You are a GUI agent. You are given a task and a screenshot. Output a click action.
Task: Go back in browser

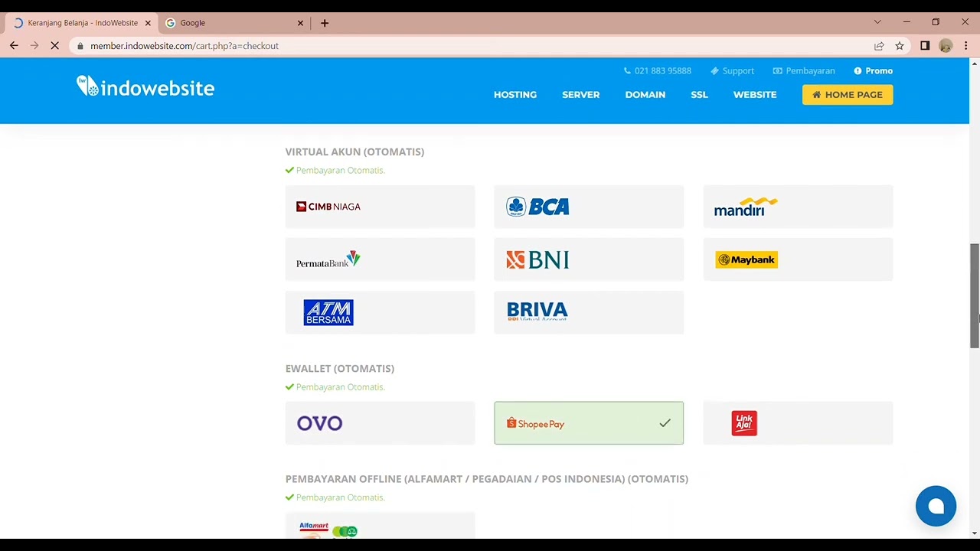pyautogui.click(x=14, y=46)
